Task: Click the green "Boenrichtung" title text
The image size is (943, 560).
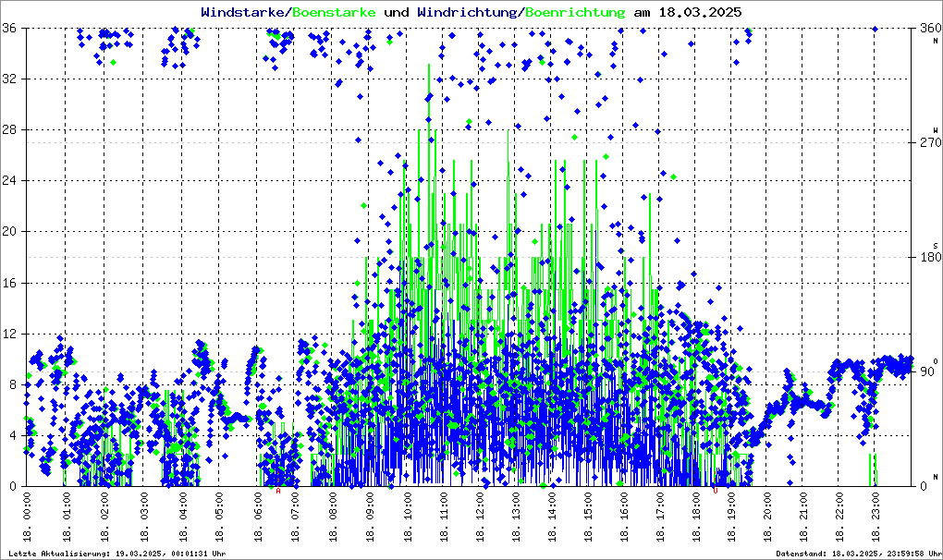Action: click(x=575, y=13)
